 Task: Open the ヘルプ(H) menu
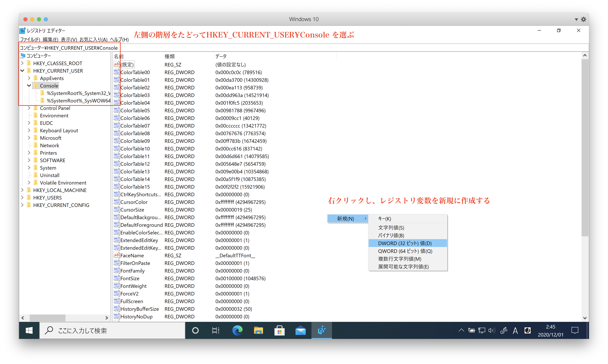tap(119, 40)
